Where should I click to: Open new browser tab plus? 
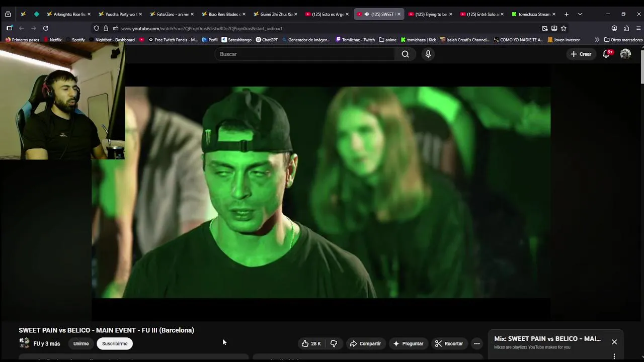(x=566, y=14)
